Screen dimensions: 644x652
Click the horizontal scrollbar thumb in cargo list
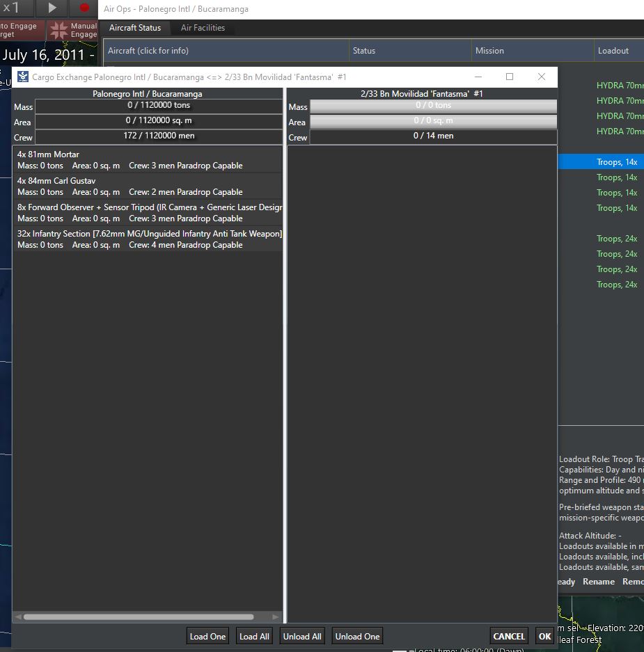coord(139,617)
